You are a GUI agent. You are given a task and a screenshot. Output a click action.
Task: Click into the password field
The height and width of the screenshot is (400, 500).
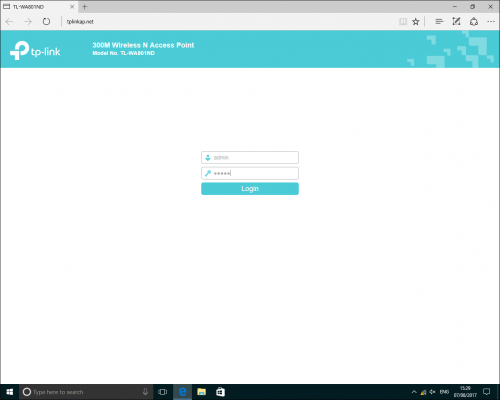click(x=250, y=173)
